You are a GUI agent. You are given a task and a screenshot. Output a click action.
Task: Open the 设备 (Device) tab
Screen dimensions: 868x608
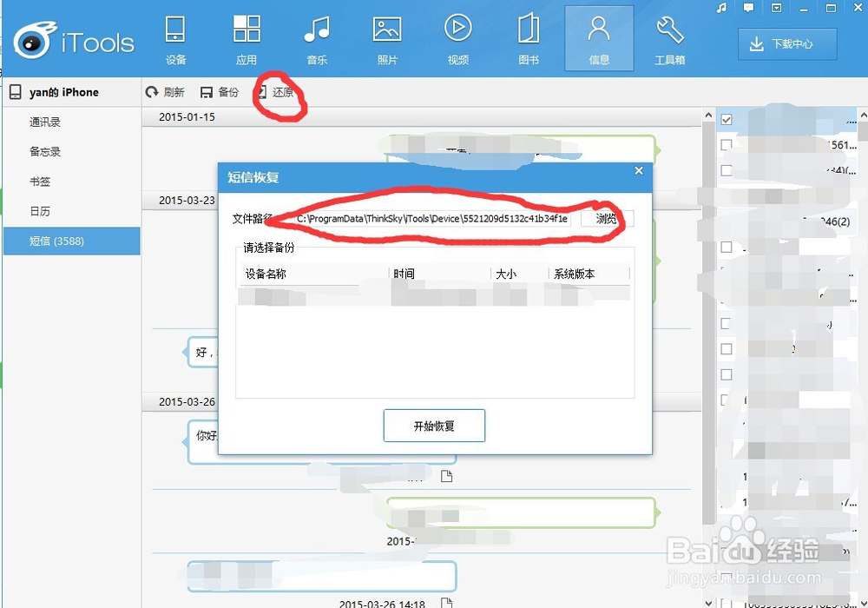pos(175,40)
